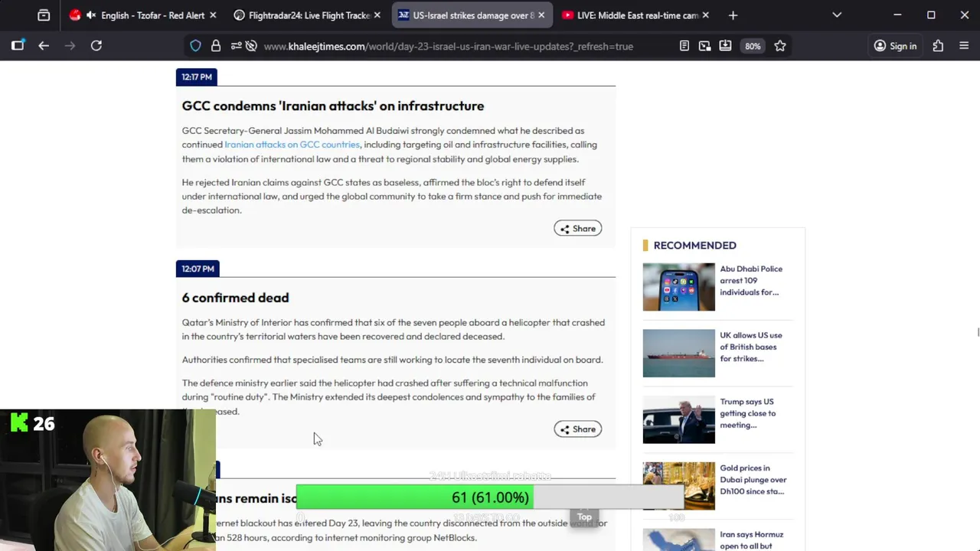Open the browser application menu
The height and width of the screenshot is (551, 980).
click(x=964, y=46)
